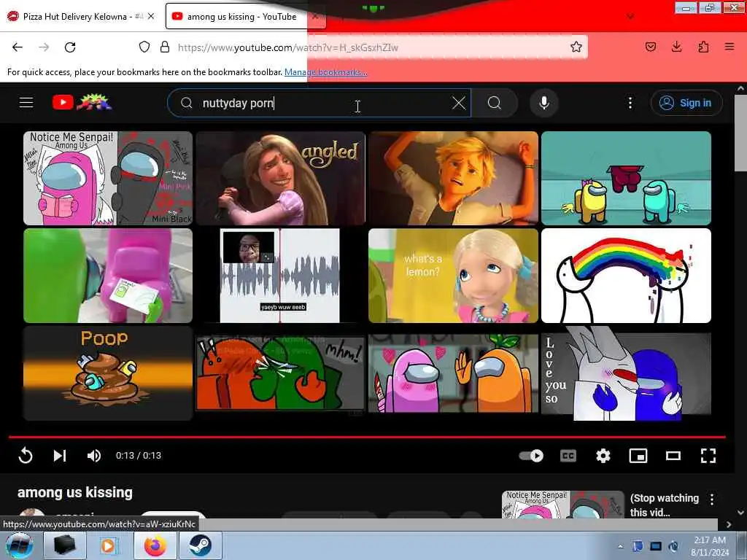Open the "Love you so" thumbnail
This screenshot has height=560, width=747.
coord(626,373)
